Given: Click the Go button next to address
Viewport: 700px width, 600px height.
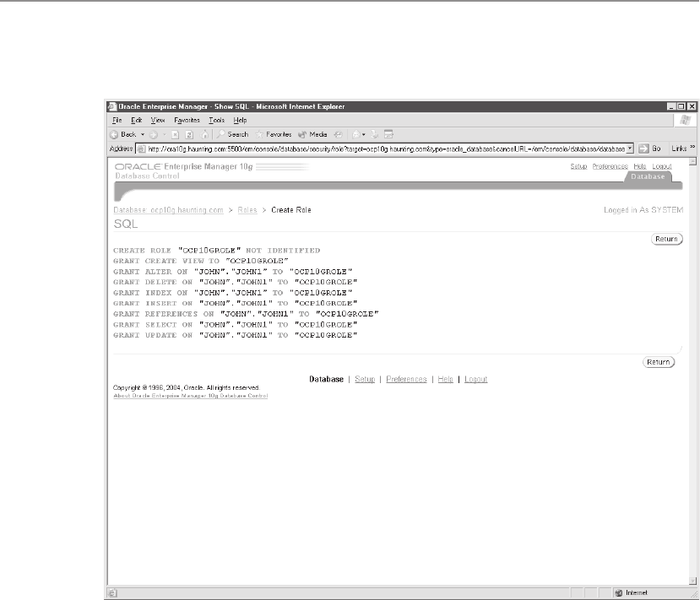Looking at the screenshot, I should tap(649, 149).
